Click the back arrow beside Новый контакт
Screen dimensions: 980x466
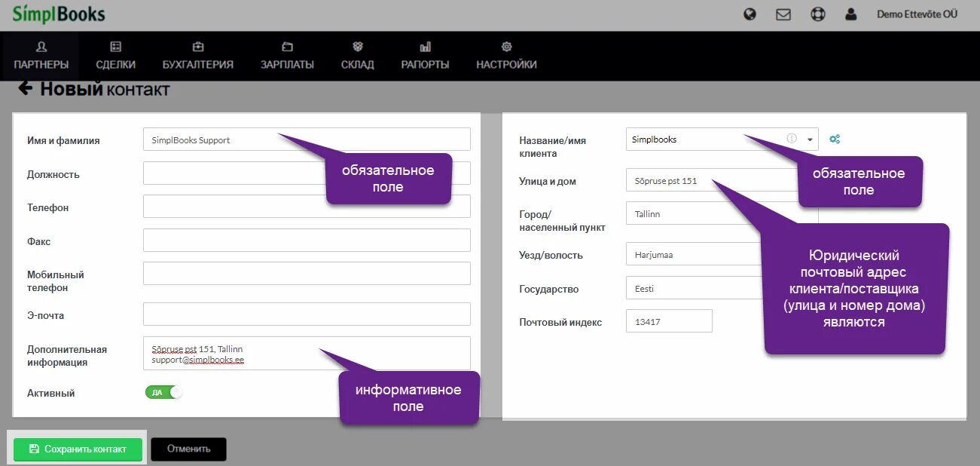coord(26,88)
